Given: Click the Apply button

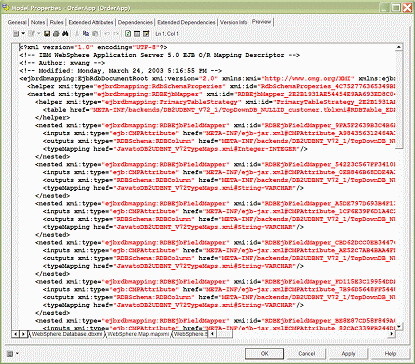Looking at the screenshot, I should pos(348,353).
